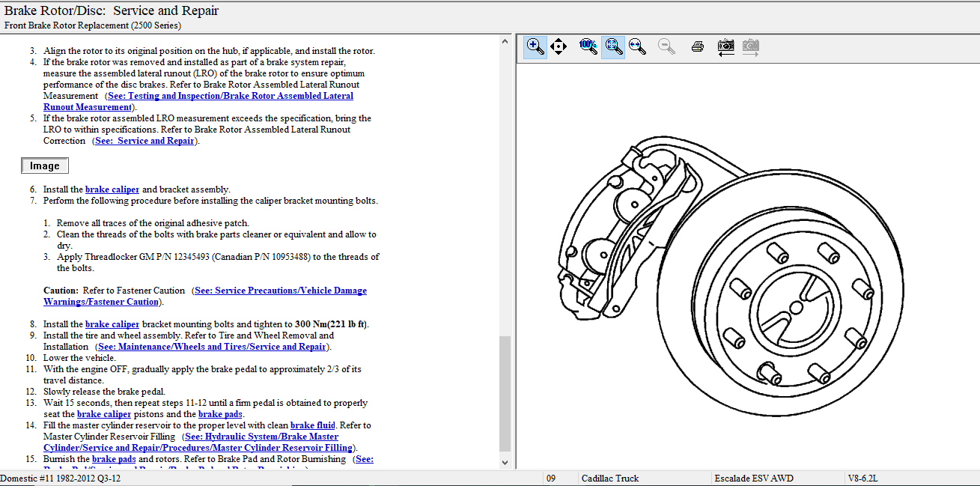The height and width of the screenshot is (486, 980).
Task: Click the Image button
Action: pyautogui.click(x=45, y=166)
